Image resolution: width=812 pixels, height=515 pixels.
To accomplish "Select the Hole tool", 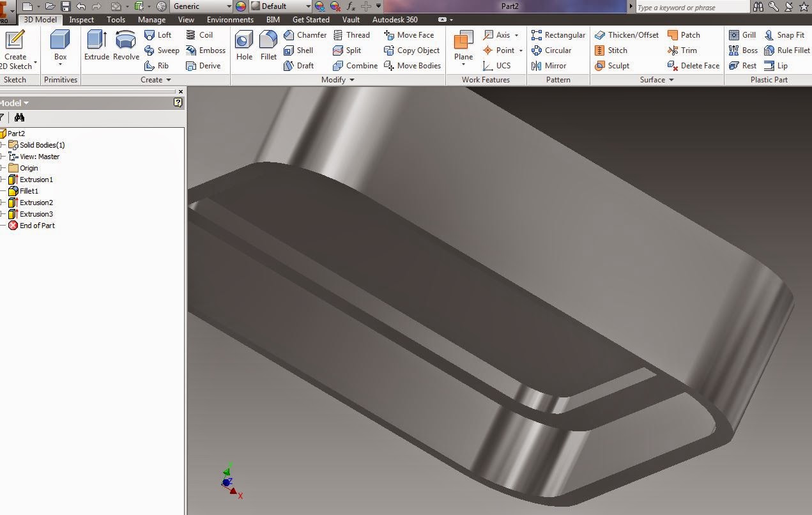I will tap(244, 45).
